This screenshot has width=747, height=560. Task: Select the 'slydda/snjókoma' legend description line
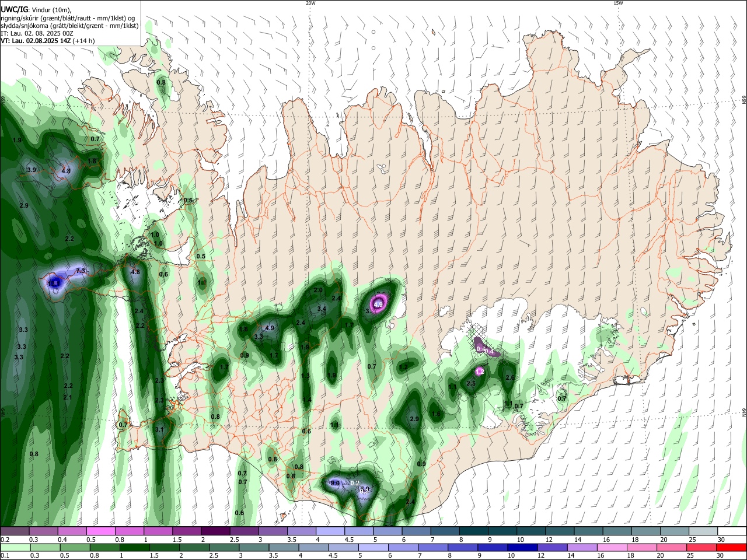point(69,26)
